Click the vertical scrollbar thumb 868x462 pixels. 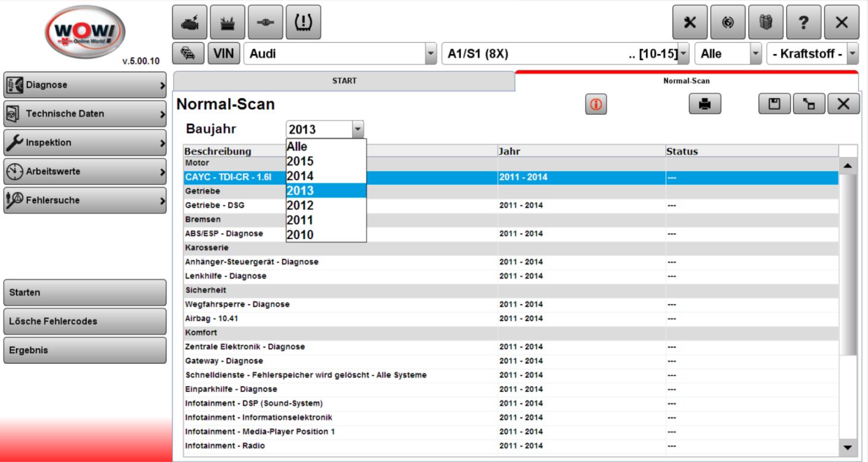[x=848, y=265]
